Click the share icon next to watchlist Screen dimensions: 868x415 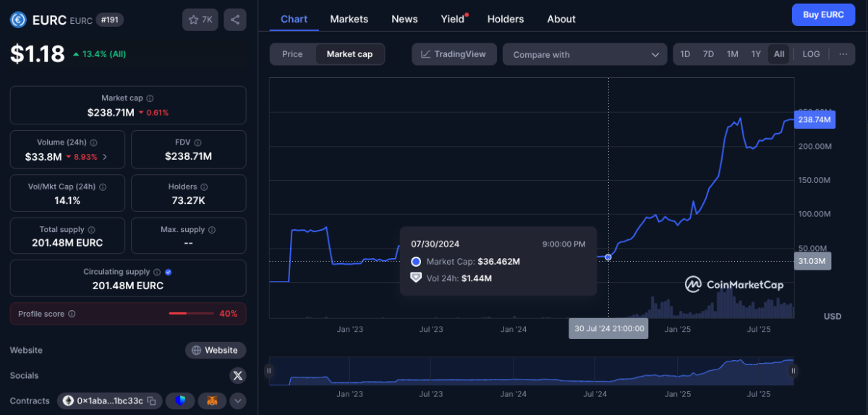coord(235,20)
